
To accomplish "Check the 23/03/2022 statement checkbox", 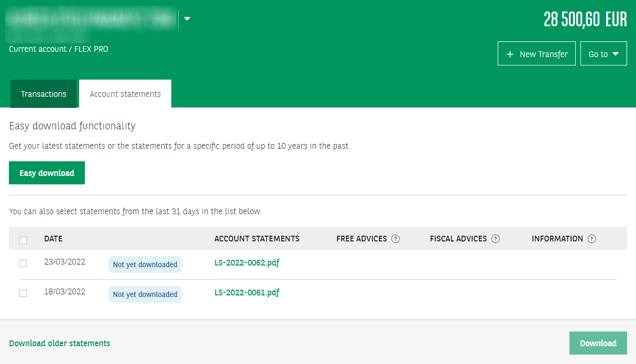I will [23, 263].
